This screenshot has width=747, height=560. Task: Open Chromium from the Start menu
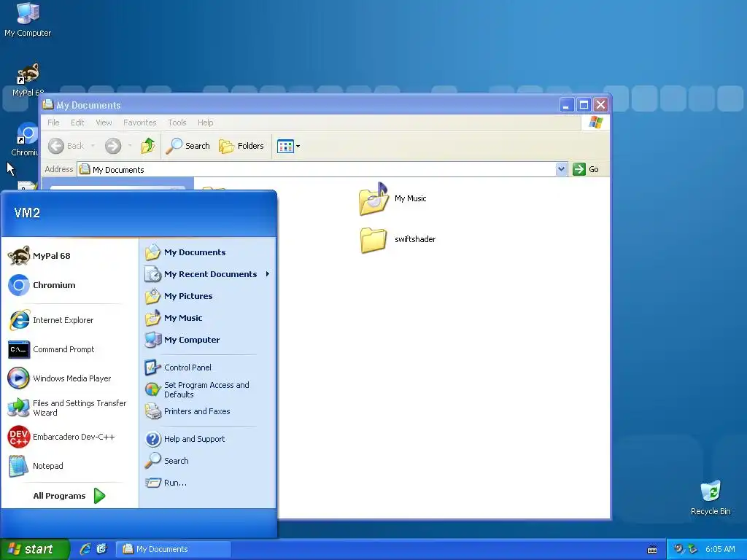(x=70, y=285)
